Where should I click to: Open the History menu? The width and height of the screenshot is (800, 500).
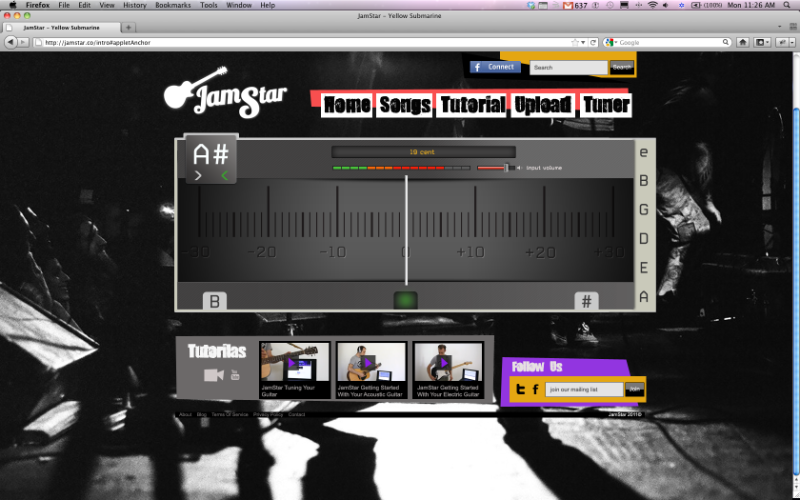tap(135, 5)
